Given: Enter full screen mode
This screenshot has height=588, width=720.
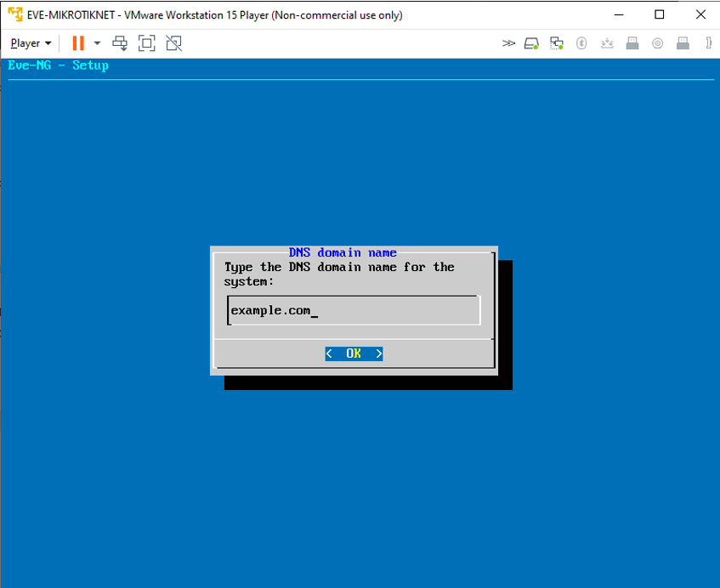Looking at the screenshot, I should [146, 43].
